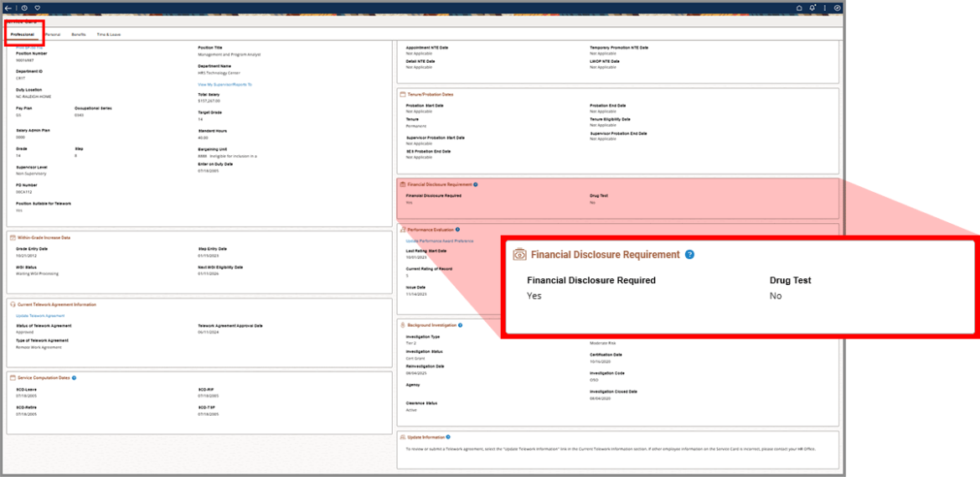Click help icon next to Background Investigation
This screenshot has width=980, height=477.
coord(461,324)
